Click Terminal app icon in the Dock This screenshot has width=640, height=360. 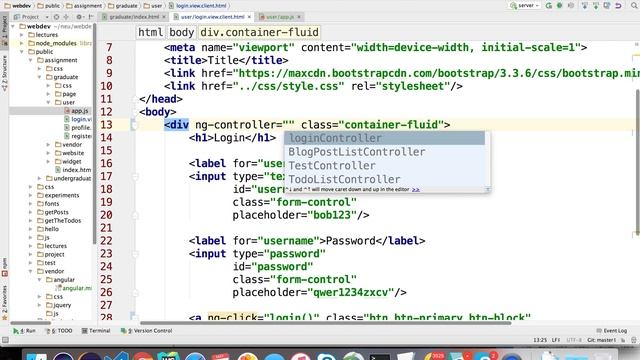coord(380,356)
